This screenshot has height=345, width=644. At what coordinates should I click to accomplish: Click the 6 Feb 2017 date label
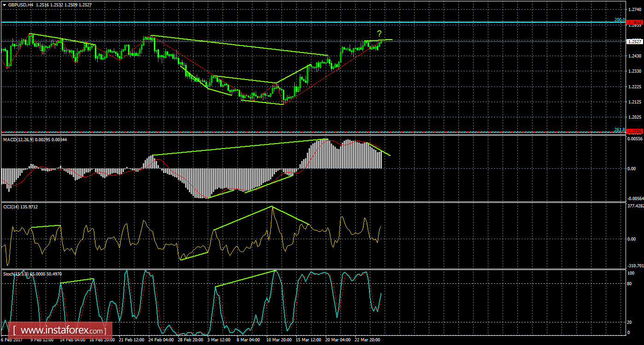point(12,340)
